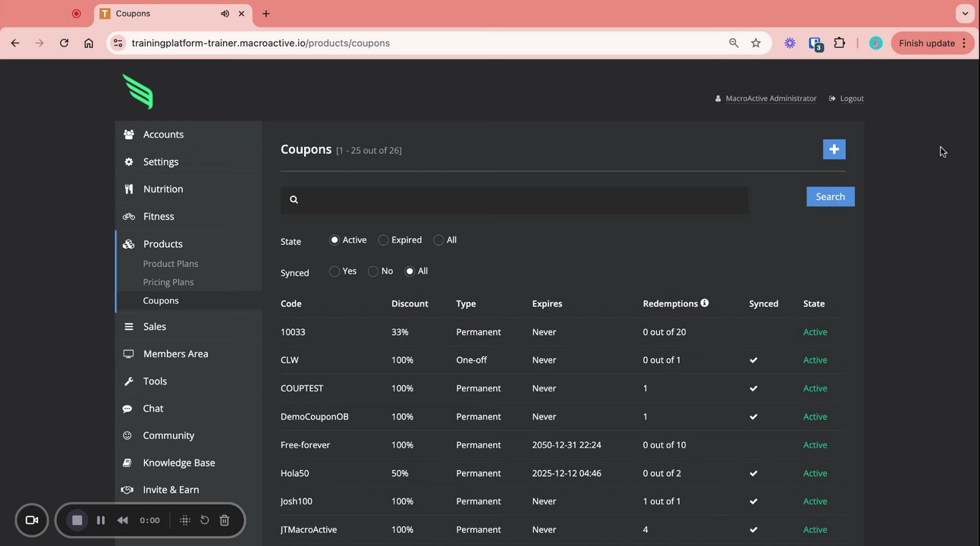Click the Invite & Earn handshake icon
Image resolution: width=980 pixels, height=546 pixels.
pyautogui.click(x=127, y=490)
